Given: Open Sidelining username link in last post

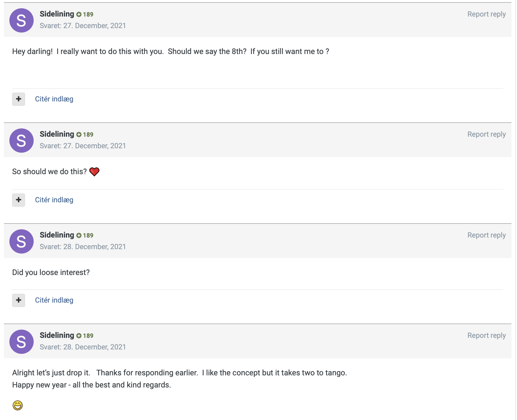Looking at the screenshot, I should pyautogui.click(x=57, y=335).
